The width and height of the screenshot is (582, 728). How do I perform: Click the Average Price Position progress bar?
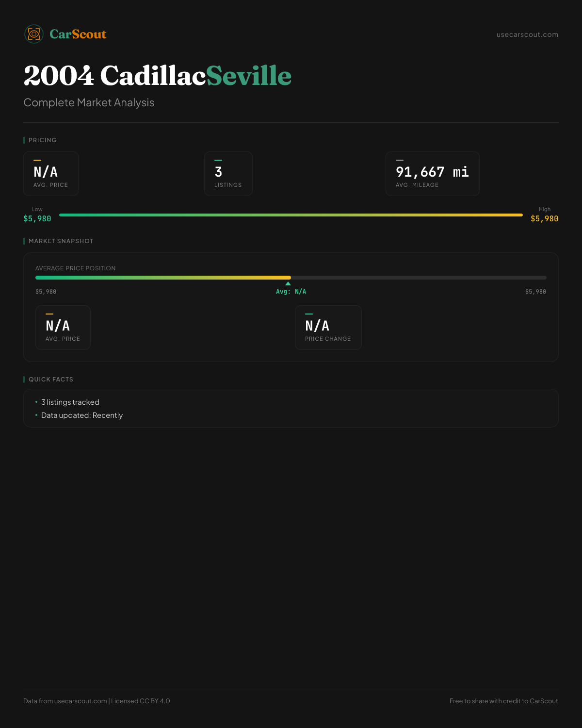click(291, 278)
